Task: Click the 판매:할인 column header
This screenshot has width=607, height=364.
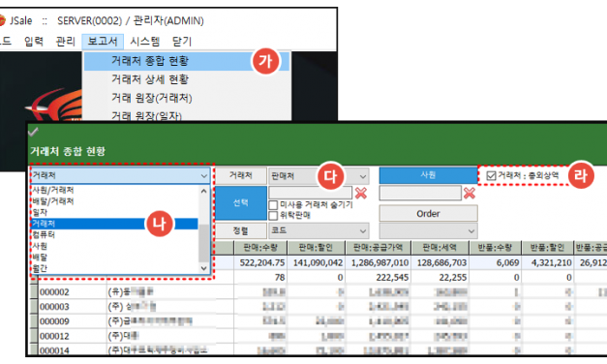Action: [317, 247]
